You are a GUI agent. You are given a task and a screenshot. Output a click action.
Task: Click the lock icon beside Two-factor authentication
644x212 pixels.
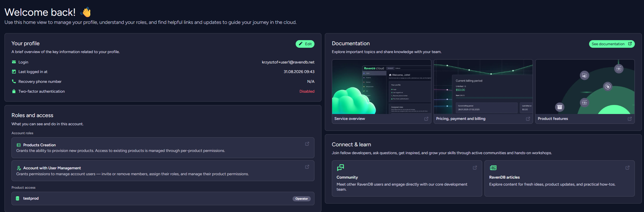[14, 91]
